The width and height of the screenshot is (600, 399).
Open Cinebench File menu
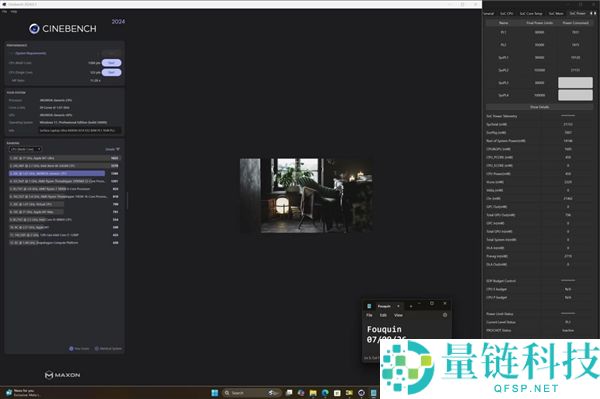pos(5,12)
